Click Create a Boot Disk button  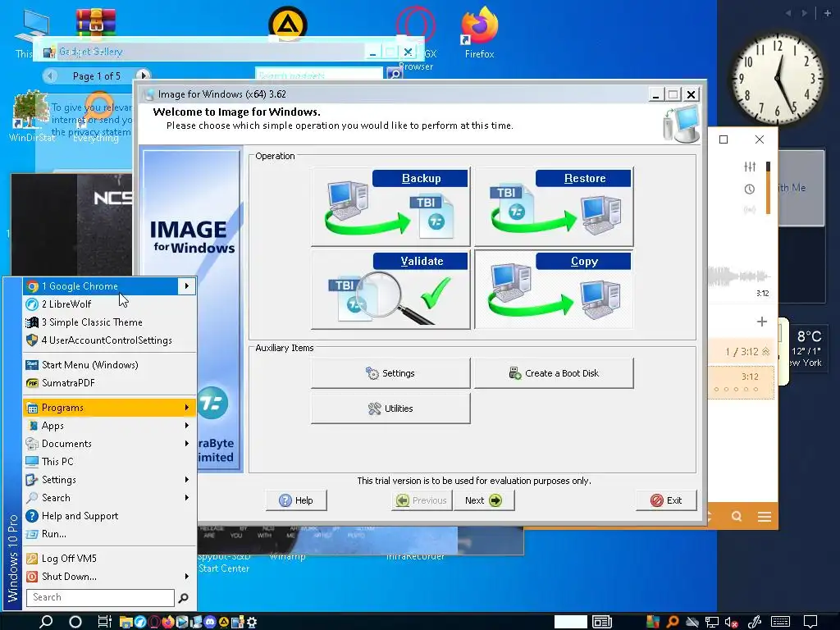point(554,373)
